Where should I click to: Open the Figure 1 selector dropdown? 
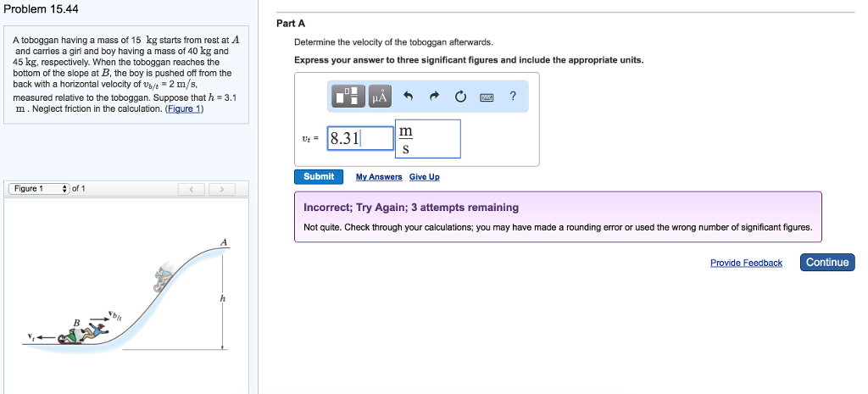[x=40, y=188]
